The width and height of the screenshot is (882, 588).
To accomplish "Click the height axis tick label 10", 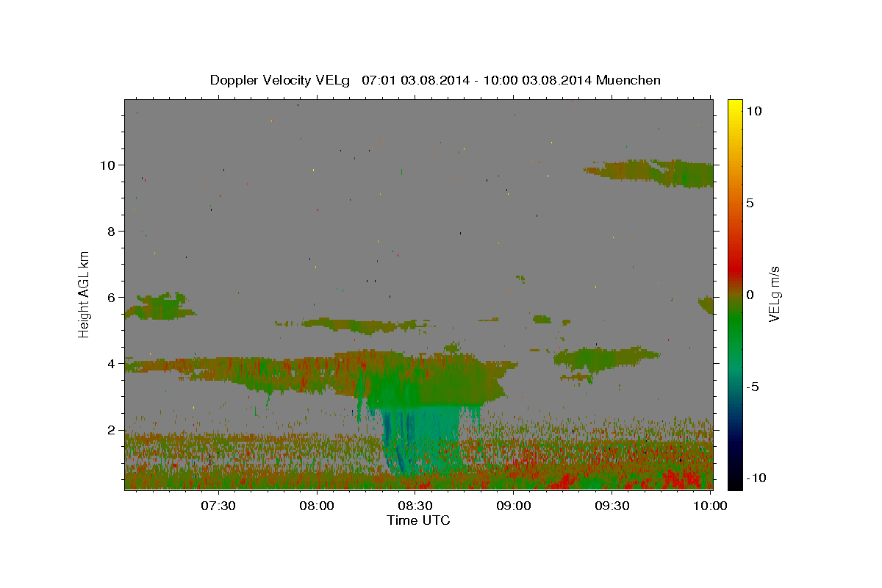I will [x=108, y=165].
